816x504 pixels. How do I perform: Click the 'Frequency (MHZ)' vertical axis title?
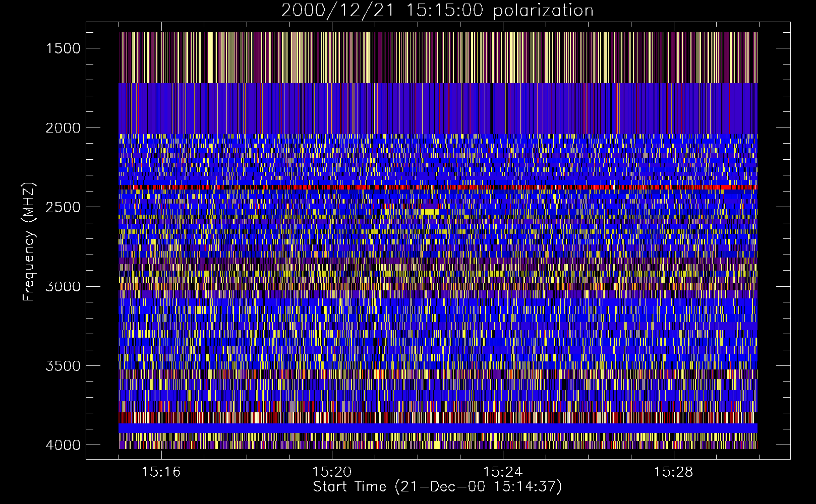29,242
